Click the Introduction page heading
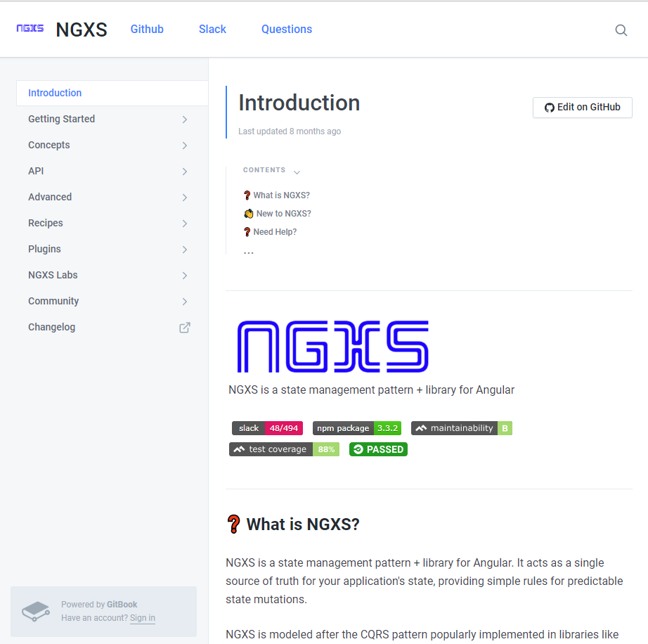The image size is (648, 644). click(x=299, y=103)
